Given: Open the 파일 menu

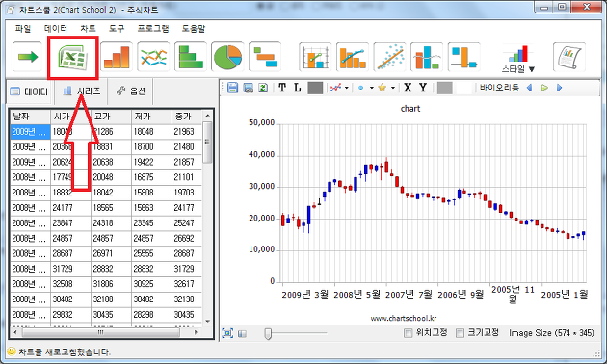Looking at the screenshot, I should click(23, 29).
